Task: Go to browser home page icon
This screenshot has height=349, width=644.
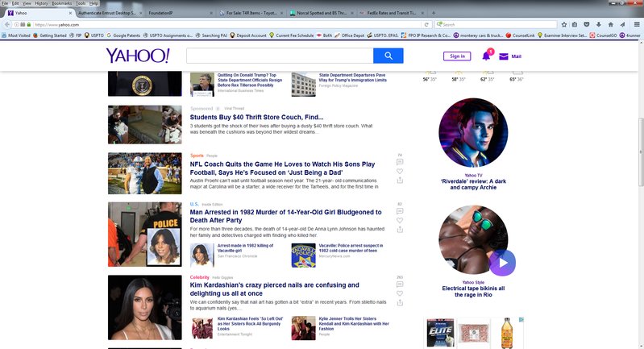Action: 611,25
